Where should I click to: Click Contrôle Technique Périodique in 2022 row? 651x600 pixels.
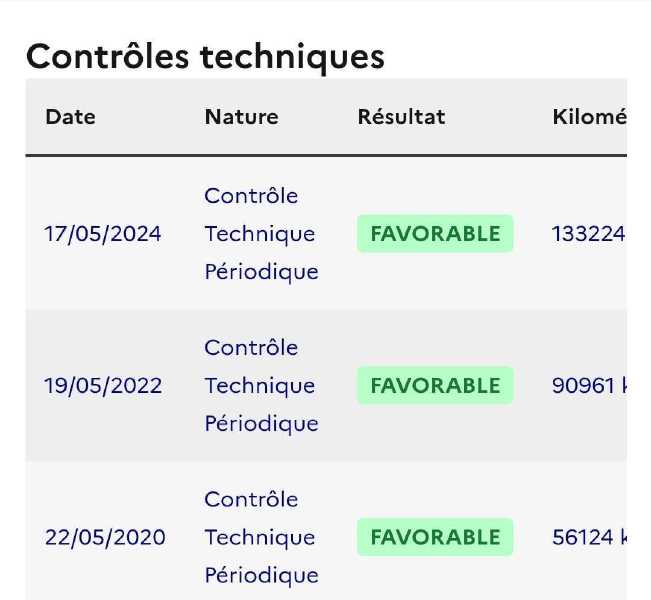262,386
